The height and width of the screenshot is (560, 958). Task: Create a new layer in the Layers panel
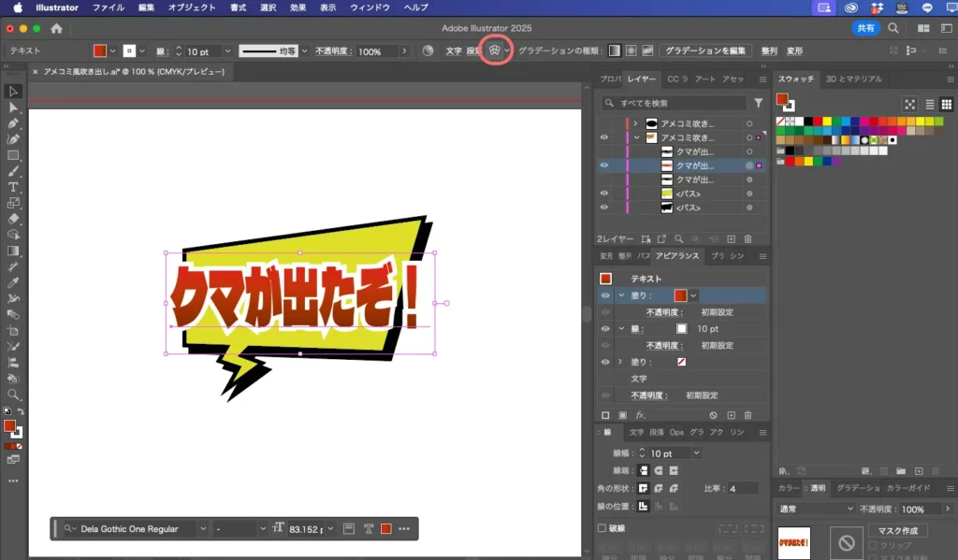(731, 238)
